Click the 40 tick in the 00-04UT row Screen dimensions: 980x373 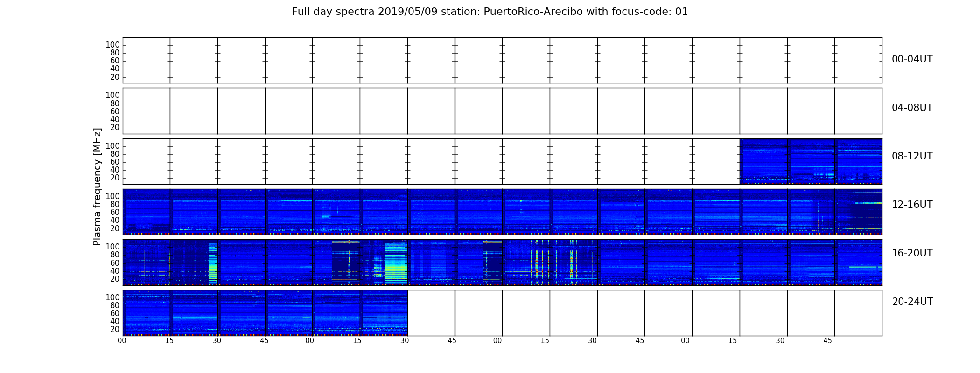(x=115, y=69)
